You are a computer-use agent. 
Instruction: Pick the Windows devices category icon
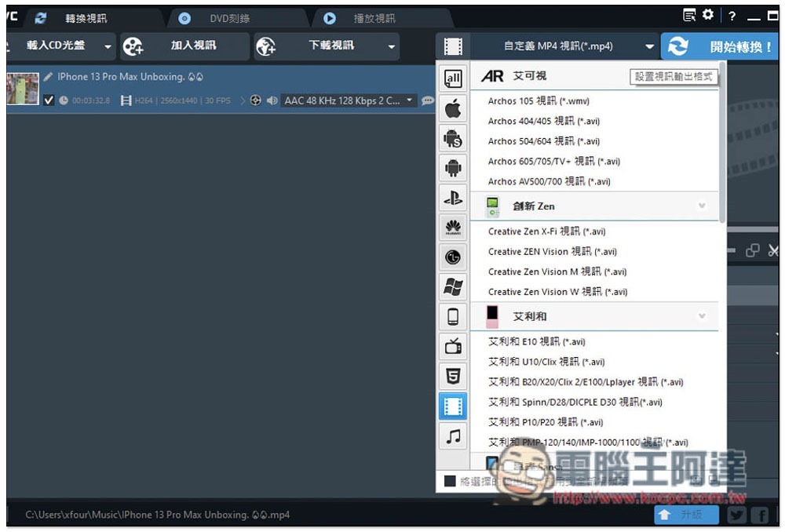point(453,287)
